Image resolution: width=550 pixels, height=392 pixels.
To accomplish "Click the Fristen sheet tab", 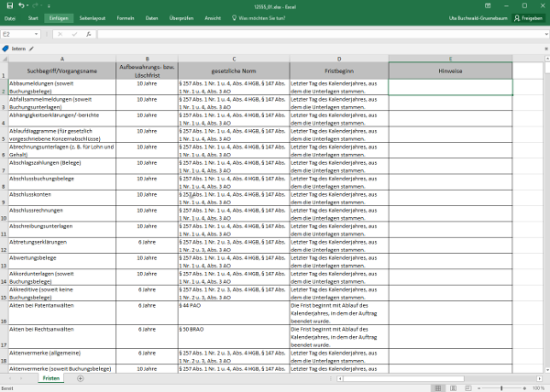I will click(x=51, y=377).
